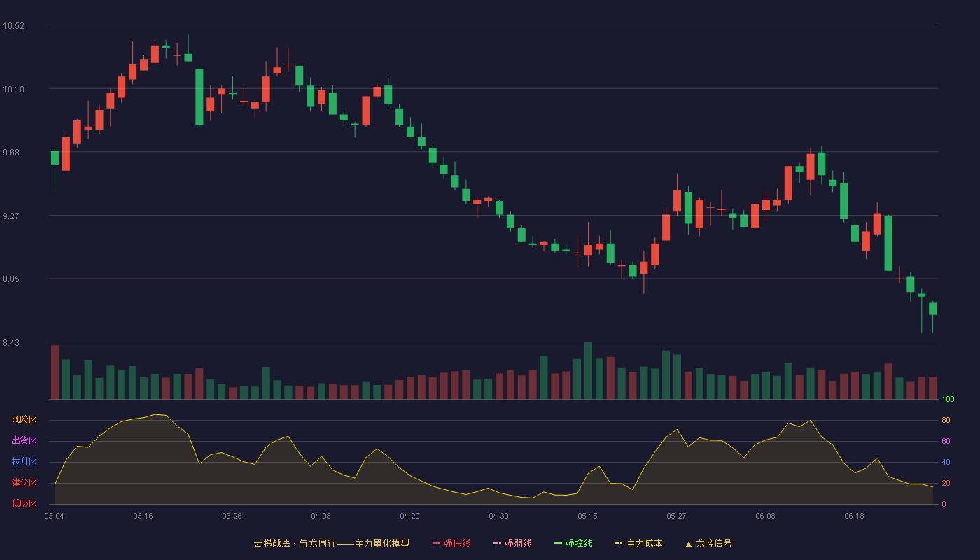Toggle the 强撑线 legend series
980x560 pixels.
pyautogui.click(x=573, y=543)
